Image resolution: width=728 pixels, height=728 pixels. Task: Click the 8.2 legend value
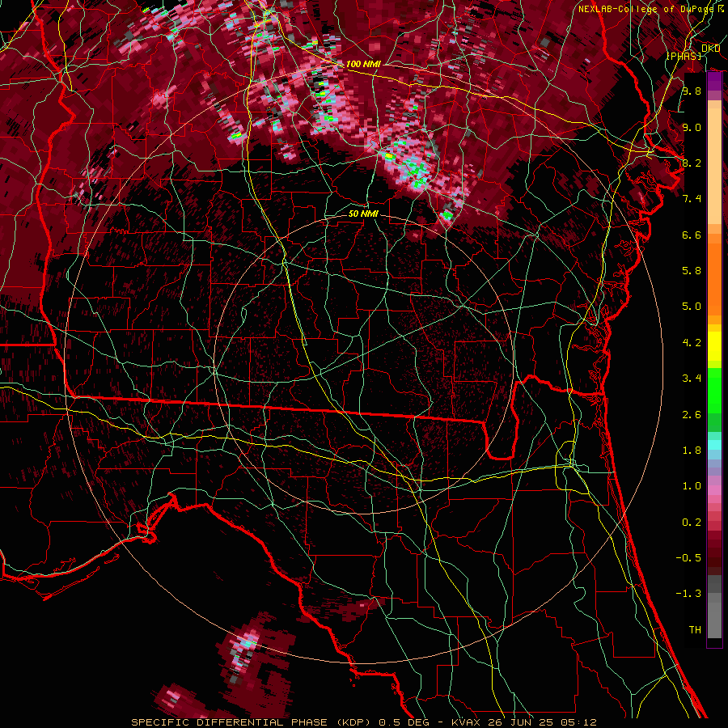click(x=692, y=163)
